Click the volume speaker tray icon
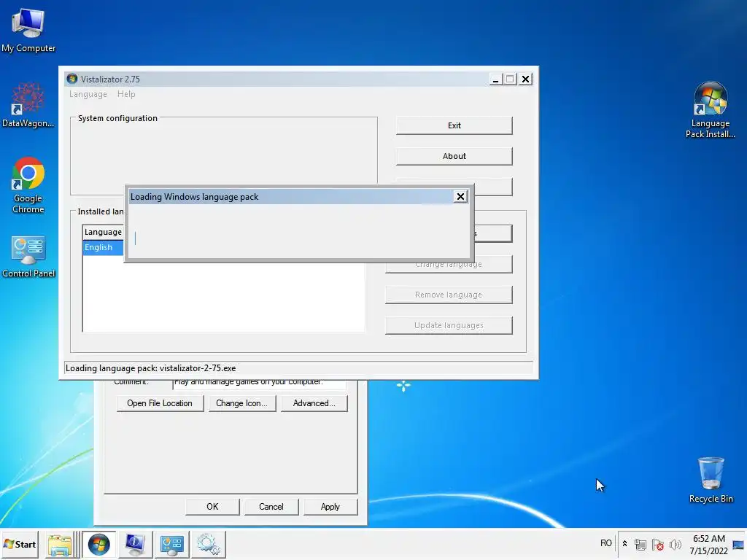The image size is (747, 560). [675, 544]
